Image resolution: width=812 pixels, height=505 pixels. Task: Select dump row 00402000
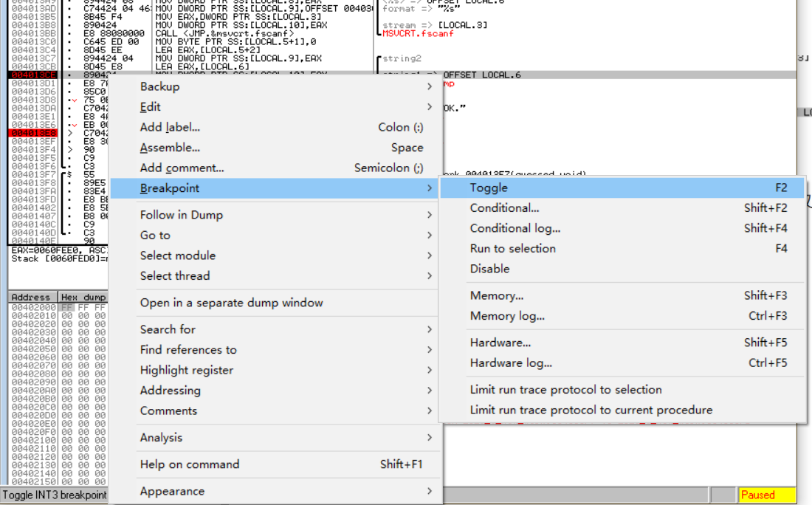pyautogui.click(x=58, y=307)
